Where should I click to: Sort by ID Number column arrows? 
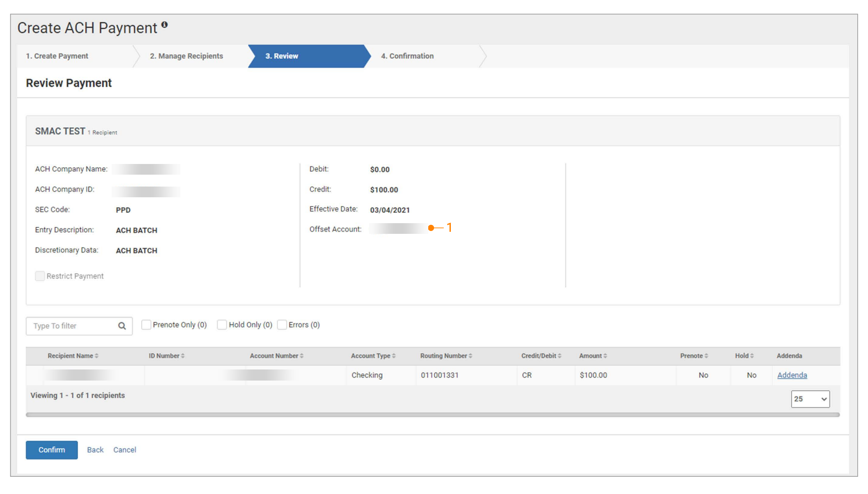tap(183, 356)
